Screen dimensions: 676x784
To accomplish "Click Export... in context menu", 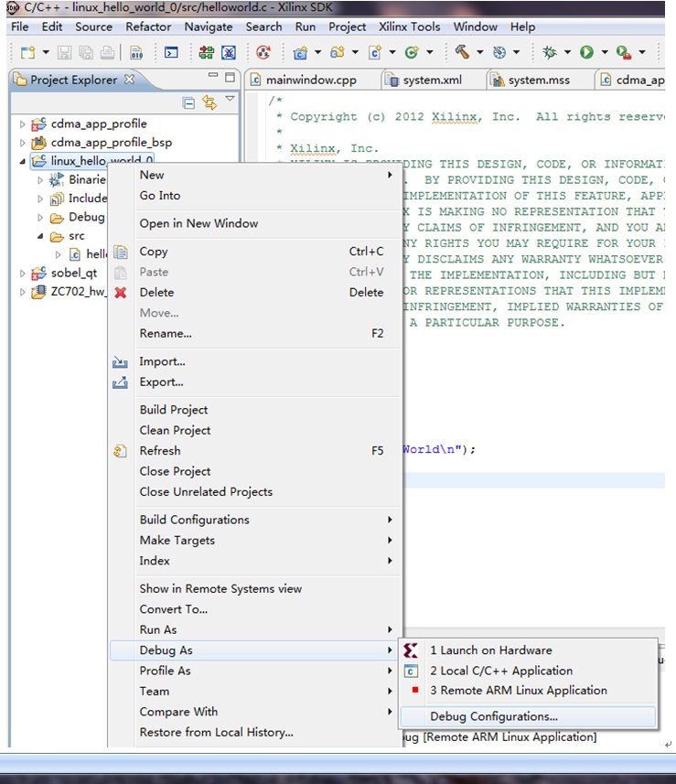I will coord(255,381).
